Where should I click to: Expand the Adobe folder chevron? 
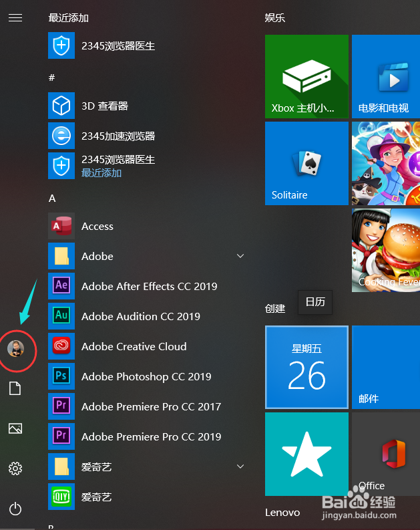[x=240, y=256]
